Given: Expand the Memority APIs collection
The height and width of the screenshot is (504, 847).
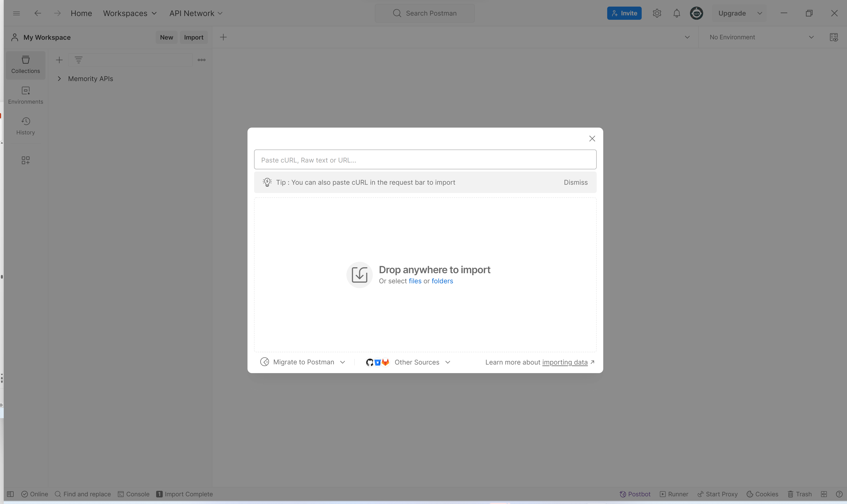Looking at the screenshot, I should click(60, 79).
